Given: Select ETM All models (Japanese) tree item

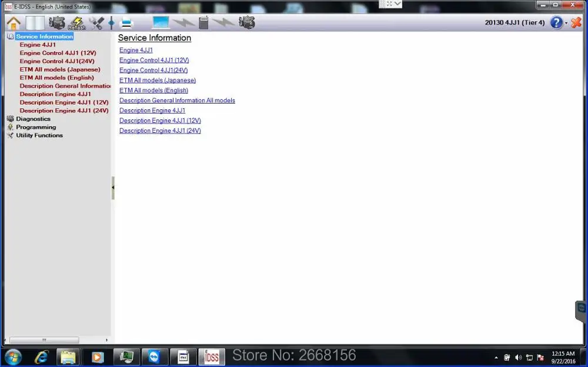Looking at the screenshot, I should pyautogui.click(x=60, y=69).
